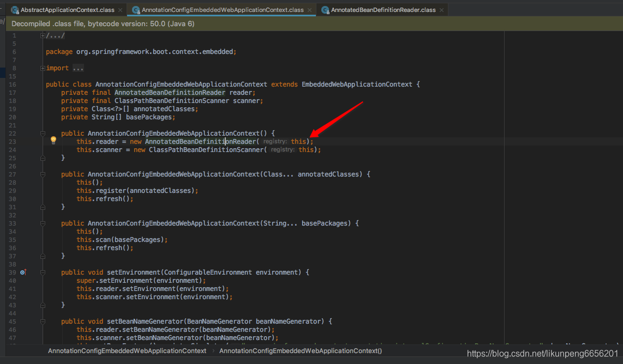The height and width of the screenshot is (364, 623).
Task: Click 'Decompiled .class file' notification banner
Action: point(314,24)
